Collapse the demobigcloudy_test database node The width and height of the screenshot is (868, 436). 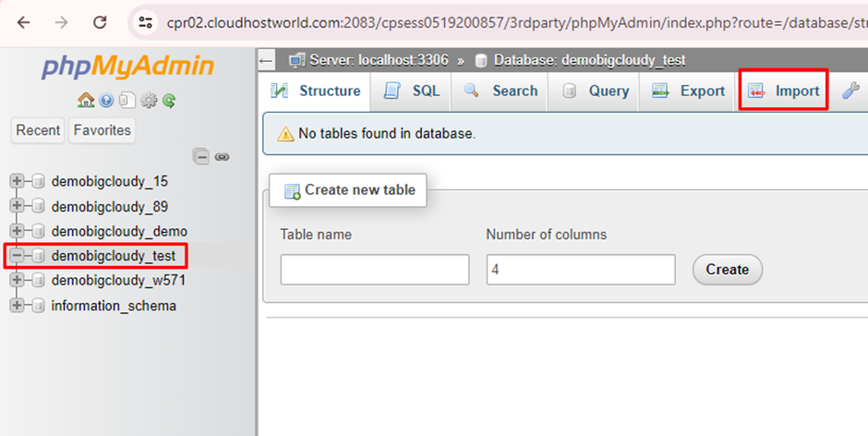17,256
